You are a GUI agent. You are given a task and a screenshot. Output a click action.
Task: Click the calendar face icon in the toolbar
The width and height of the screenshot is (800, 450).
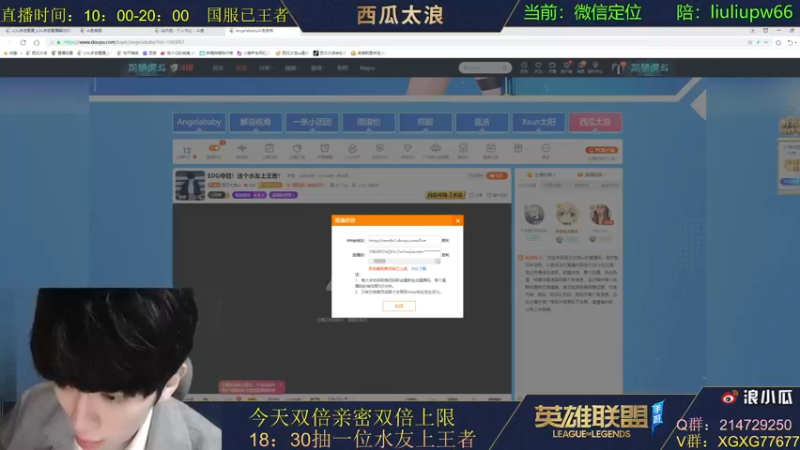click(490, 148)
